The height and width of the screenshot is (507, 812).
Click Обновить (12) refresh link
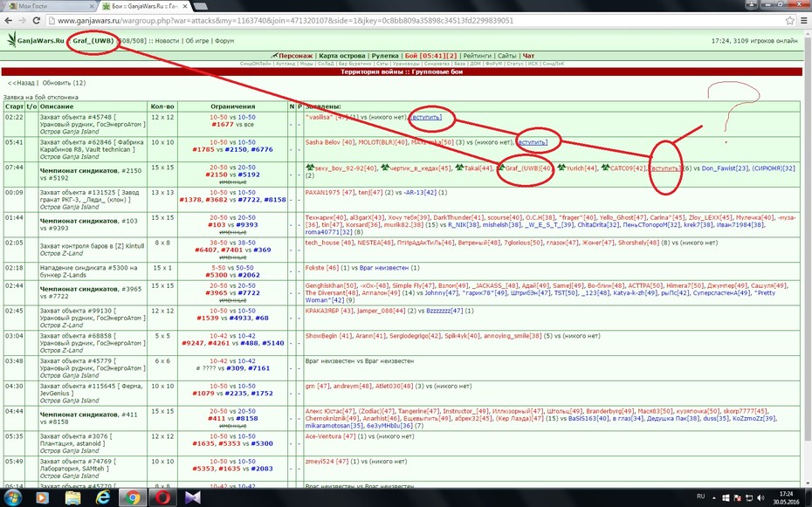click(x=64, y=83)
